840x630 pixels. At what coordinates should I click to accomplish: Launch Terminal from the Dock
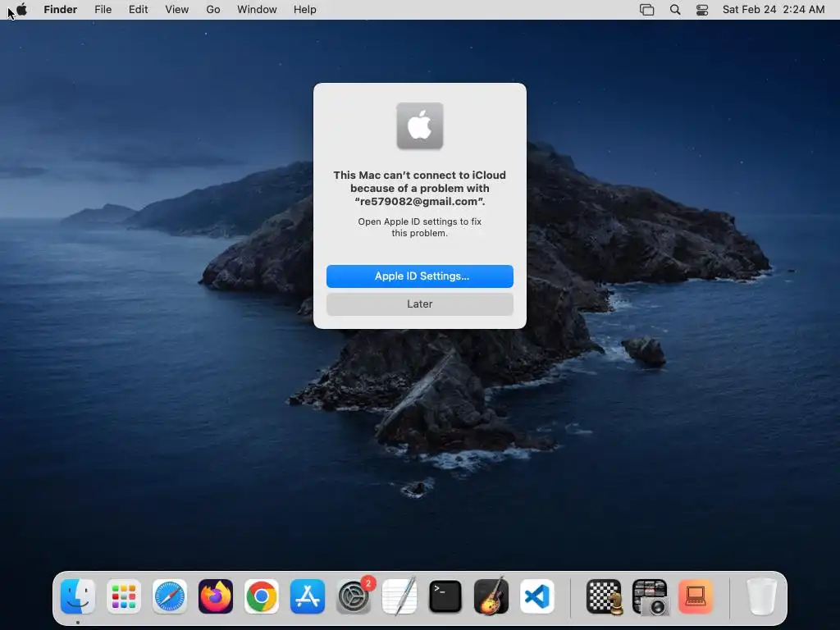445,596
